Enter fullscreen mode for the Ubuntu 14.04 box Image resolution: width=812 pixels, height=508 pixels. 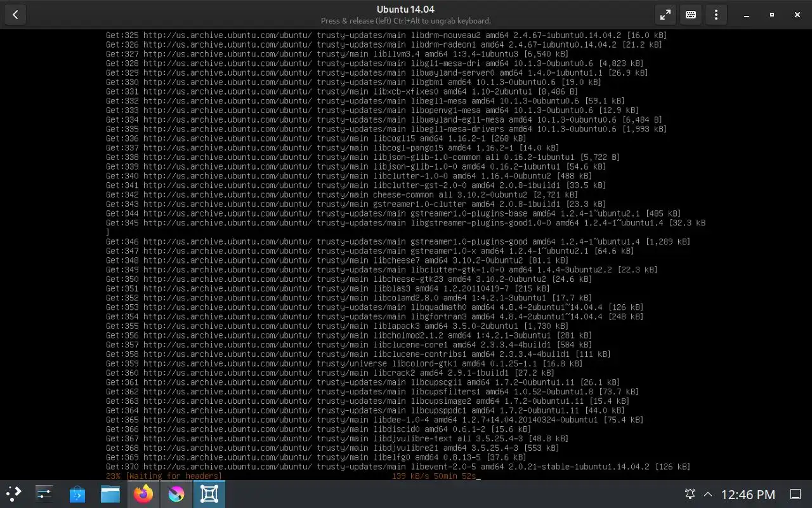665,15
